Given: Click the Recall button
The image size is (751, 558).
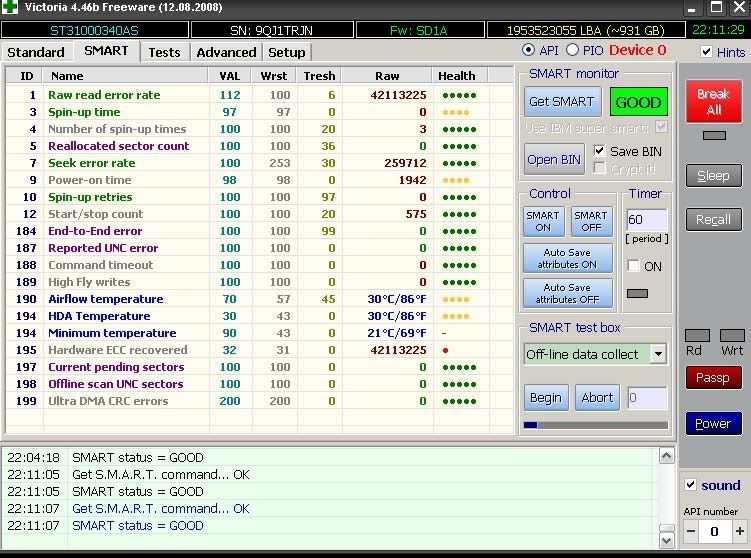Looking at the screenshot, I should pyautogui.click(x=713, y=219).
